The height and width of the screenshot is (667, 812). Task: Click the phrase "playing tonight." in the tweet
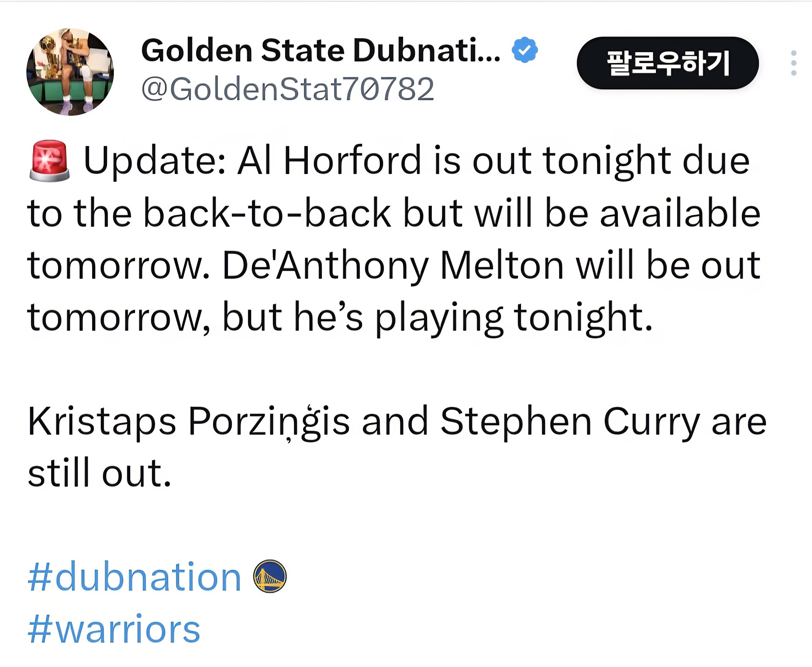[514, 317]
